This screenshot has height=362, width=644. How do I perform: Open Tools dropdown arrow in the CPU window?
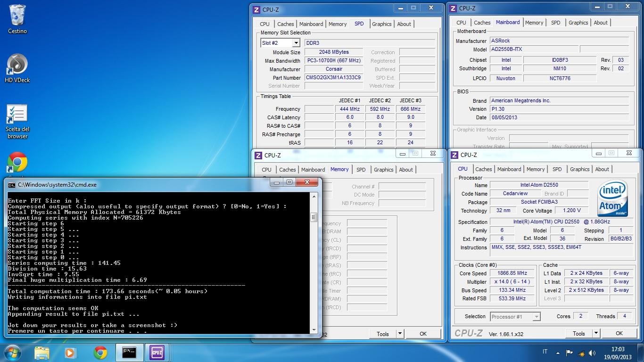pos(596,333)
